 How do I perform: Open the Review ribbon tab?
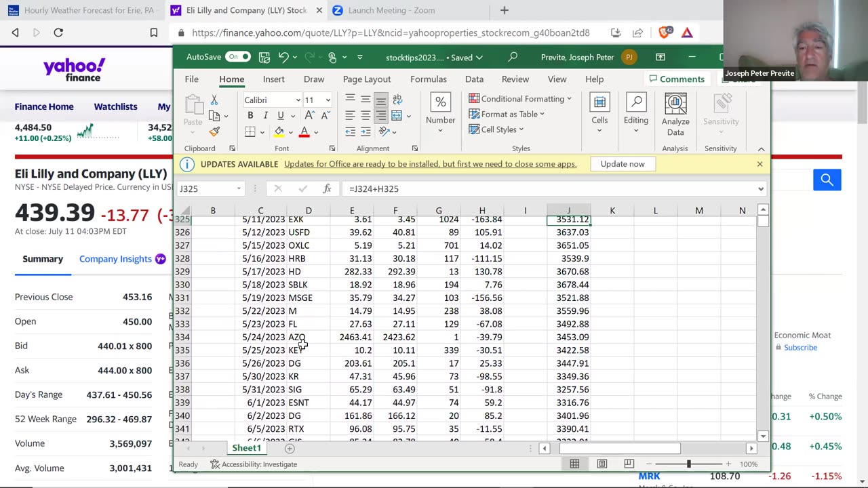pos(515,79)
